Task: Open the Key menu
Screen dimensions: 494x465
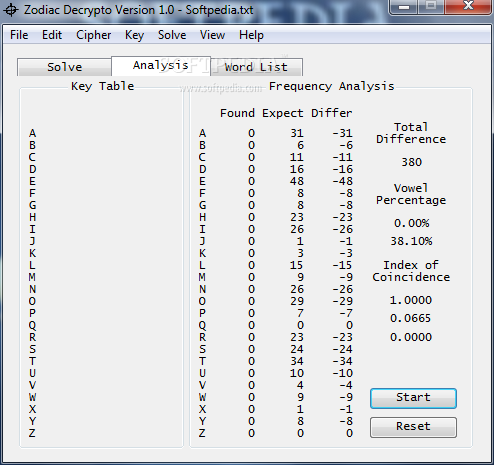Action: pyautogui.click(x=134, y=35)
